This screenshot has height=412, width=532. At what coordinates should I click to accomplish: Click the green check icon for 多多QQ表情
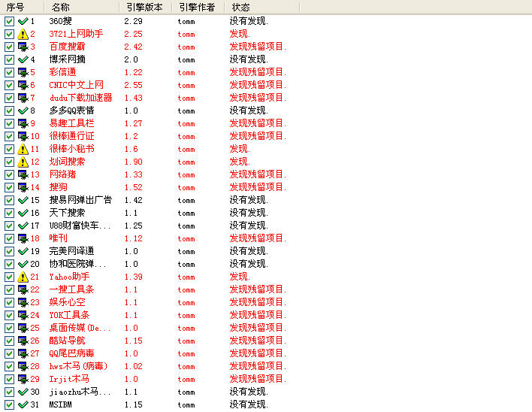coord(23,111)
